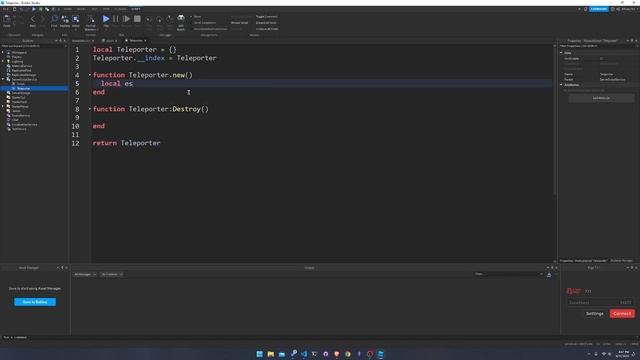The width and height of the screenshot is (640, 360).
Task: Click the Step Out debugger icon
Action: point(170,20)
